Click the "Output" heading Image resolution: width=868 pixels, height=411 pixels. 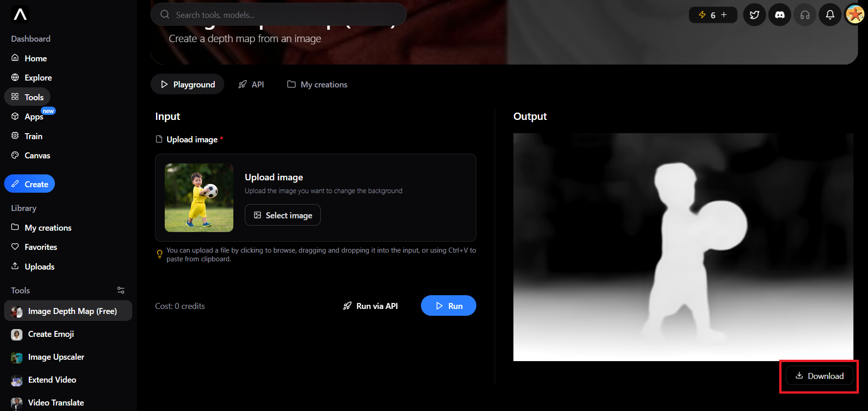click(530, 116)
